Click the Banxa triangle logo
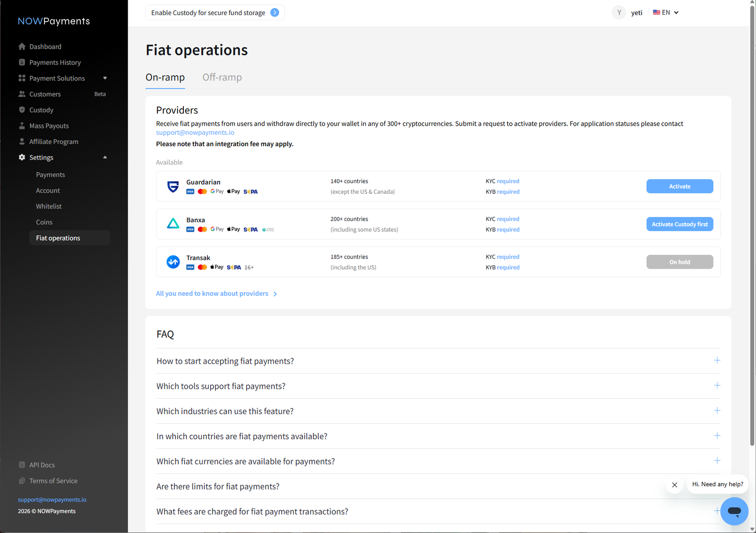Viewport: 756px width, 533px height. [x=173, y=224]
